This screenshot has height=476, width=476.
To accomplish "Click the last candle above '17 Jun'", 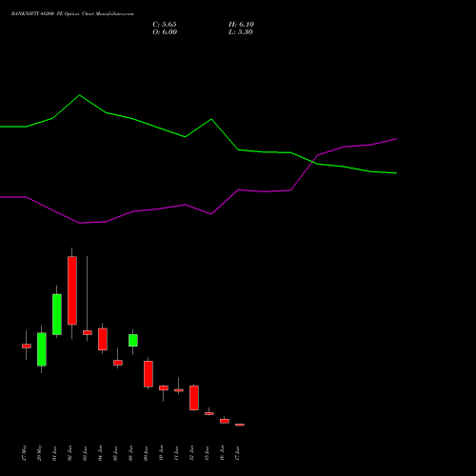I will (x=240, y=425).
